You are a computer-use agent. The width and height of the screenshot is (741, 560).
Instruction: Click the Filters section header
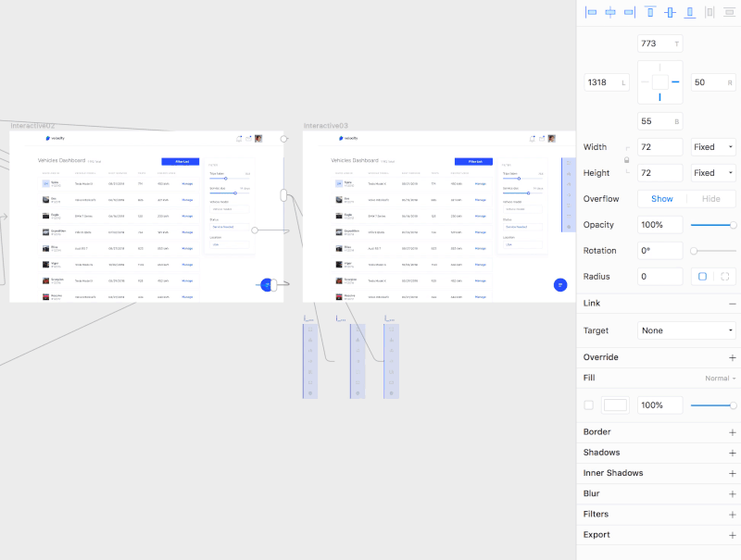596,514
